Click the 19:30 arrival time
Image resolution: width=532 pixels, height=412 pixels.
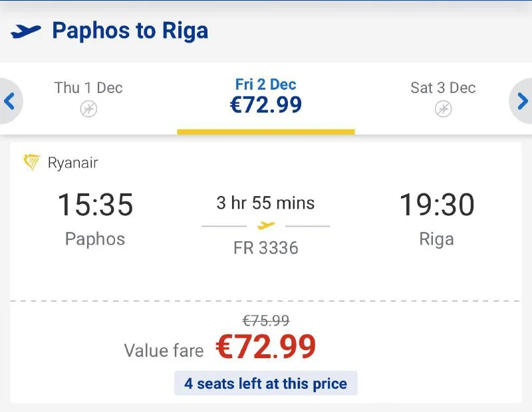pos(437,204)
